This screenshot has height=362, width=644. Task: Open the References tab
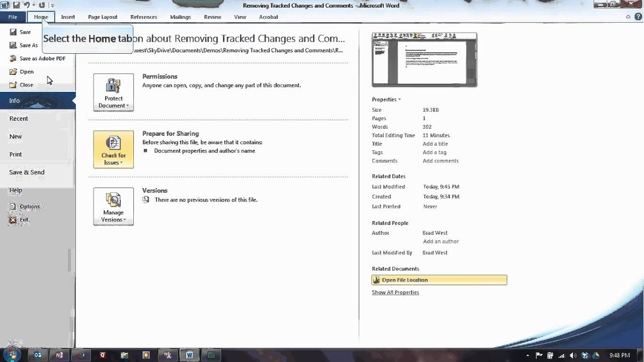point(144,17)
